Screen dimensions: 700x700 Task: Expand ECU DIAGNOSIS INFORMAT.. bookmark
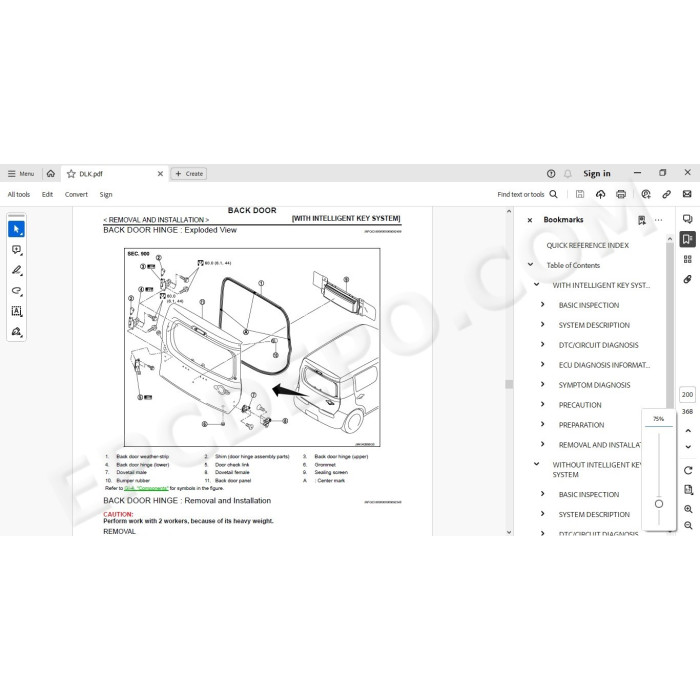click(x=542, y=364)
